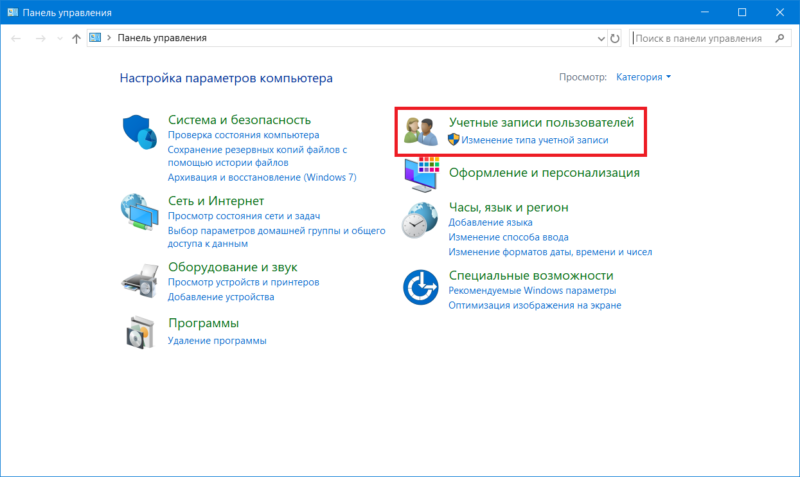Click the Control Panel title bar icon
The width and height of the screenshot is (800, 477).
click(12, 12)
